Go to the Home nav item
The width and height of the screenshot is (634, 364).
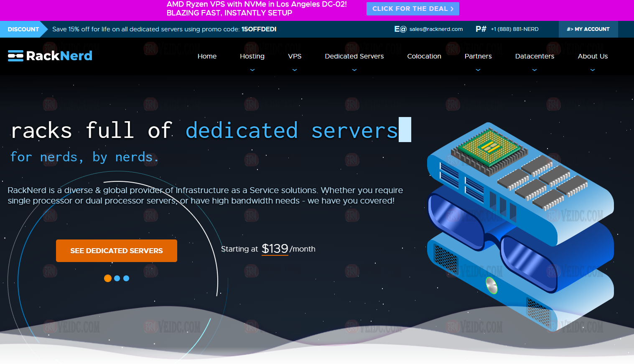pyautogui.click(x=207, y=56)
